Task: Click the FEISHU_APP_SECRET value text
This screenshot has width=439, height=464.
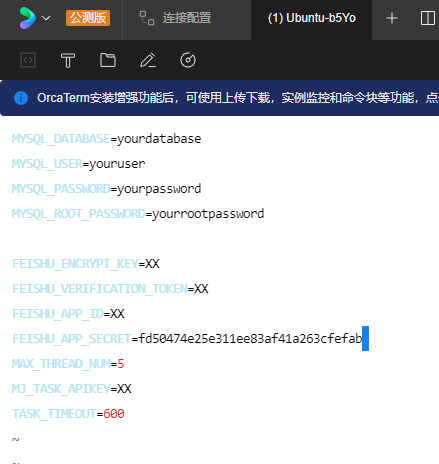Action: pyautogui.click(x=250, y=339)
